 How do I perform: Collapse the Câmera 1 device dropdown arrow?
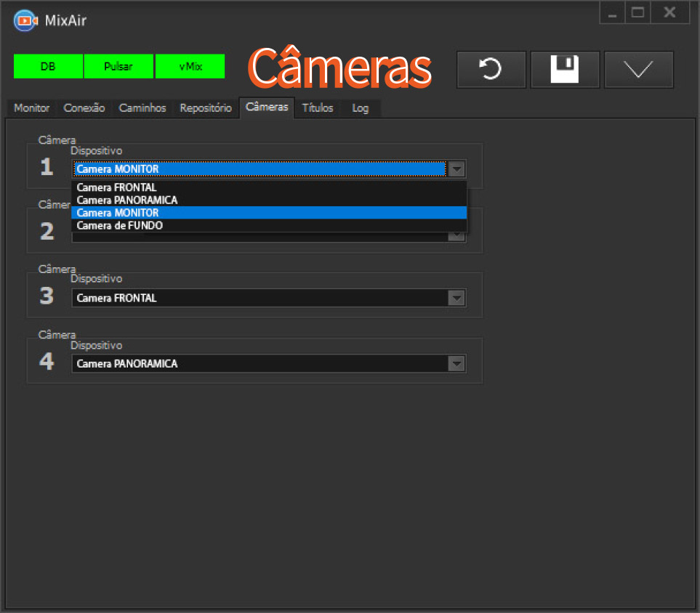click(456, 169)
